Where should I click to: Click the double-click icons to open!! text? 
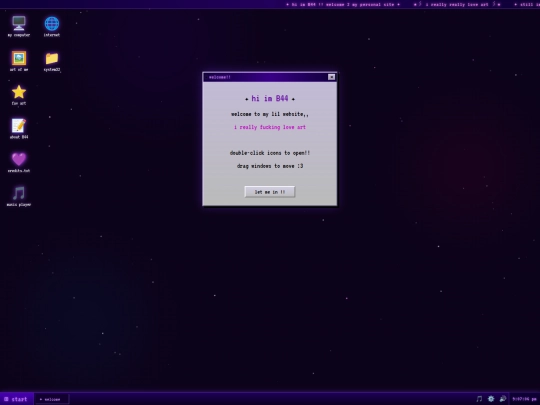pyautogui.click(x=270, y=153)
